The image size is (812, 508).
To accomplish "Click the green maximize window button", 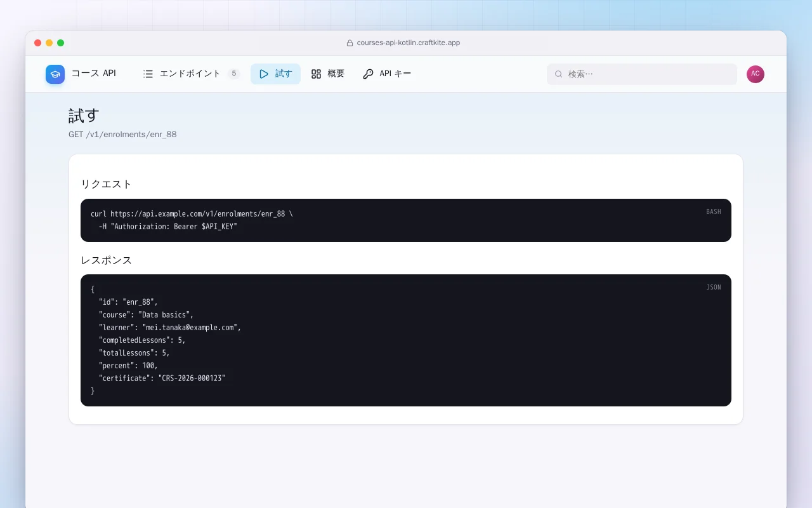I will (x=61, y=43).
